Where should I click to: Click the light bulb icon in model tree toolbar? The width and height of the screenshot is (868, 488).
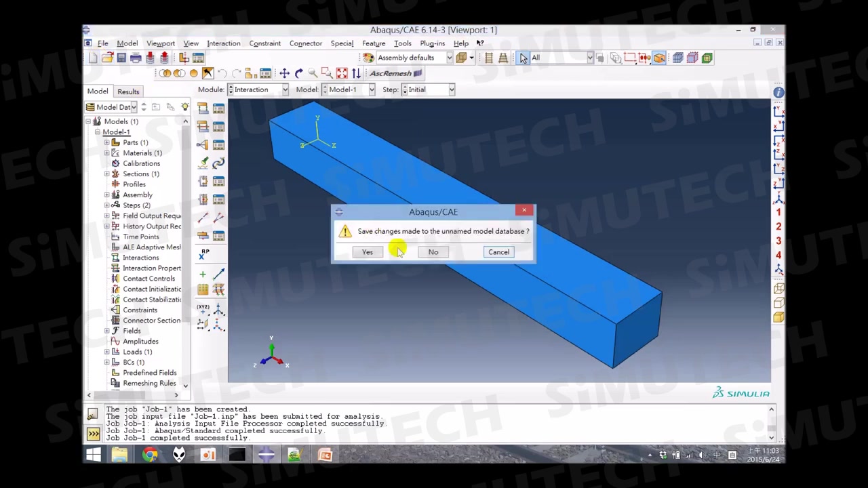coord(184,107)
